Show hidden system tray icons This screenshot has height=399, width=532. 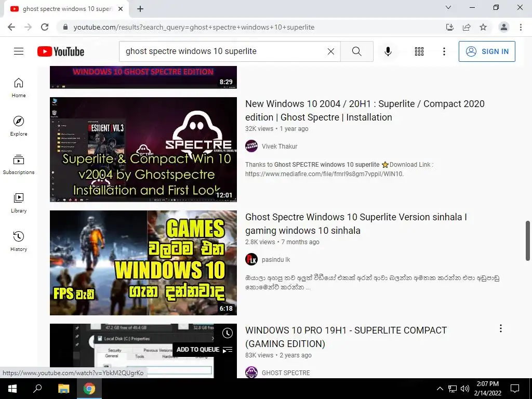[x=440, y=389]
